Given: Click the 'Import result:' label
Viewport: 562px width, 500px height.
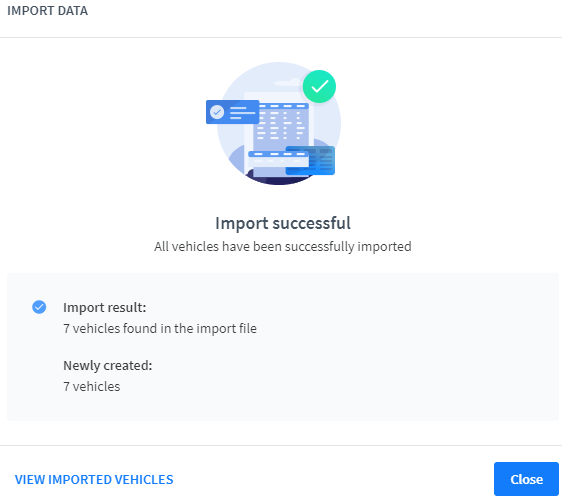Looking at the screenshot, I should click(105, 308).
